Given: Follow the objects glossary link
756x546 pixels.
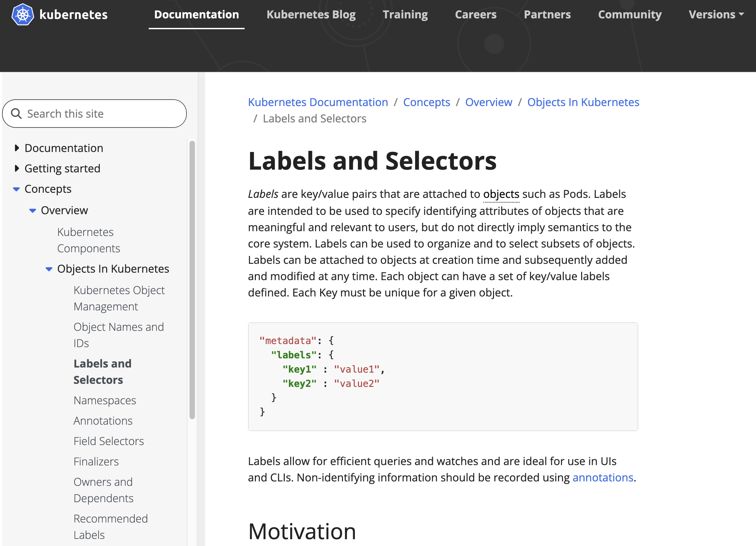Looking at the screenshot, I should 501,194.
